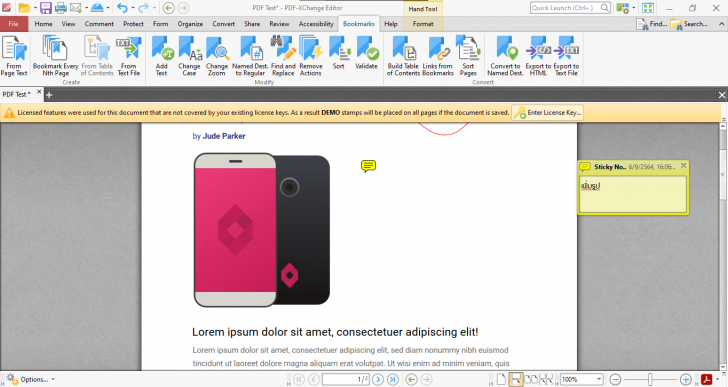Create bookmarks From Page Text
Screen dimensions: 728x387
[x=14, y=56]
